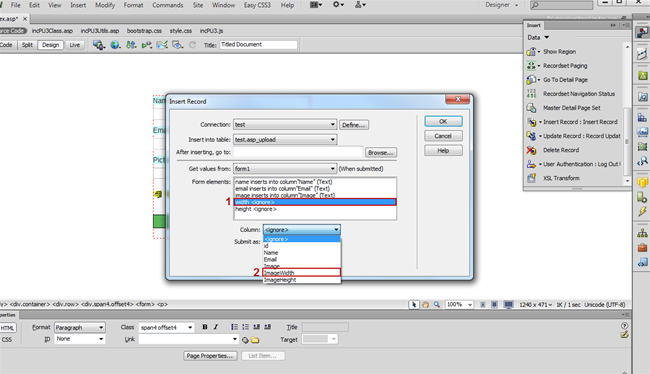Click the Bold button in Properties

(x=205, y=327)
